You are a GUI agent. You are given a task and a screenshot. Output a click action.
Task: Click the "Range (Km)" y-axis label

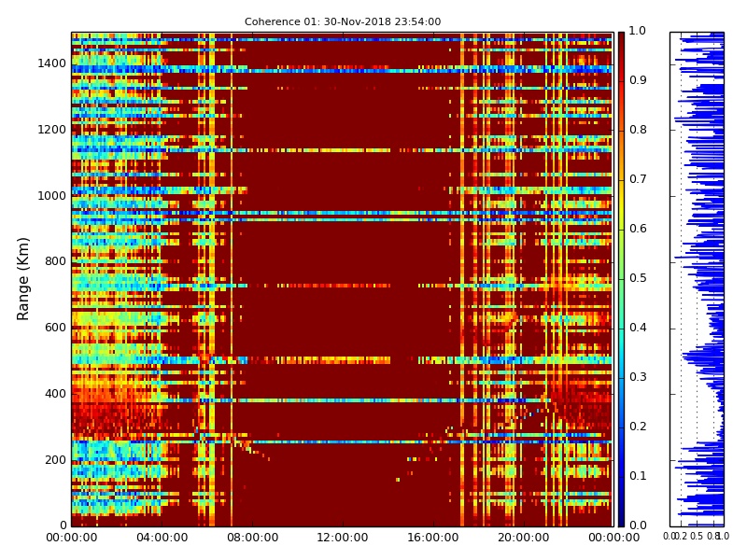coord(22,279)
